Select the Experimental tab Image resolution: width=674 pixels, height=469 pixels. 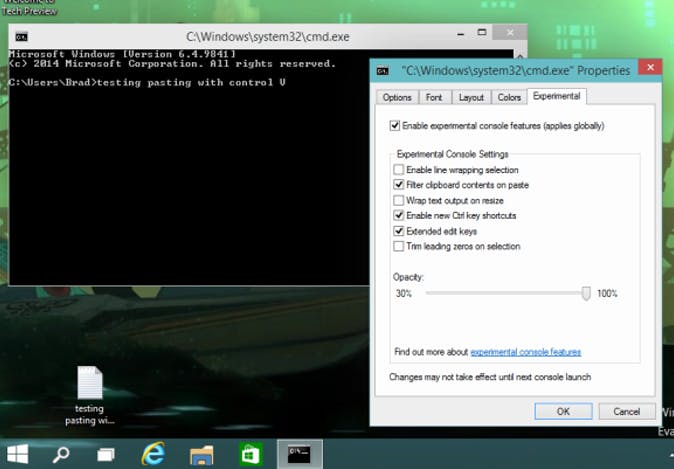(x=557, y=96)
